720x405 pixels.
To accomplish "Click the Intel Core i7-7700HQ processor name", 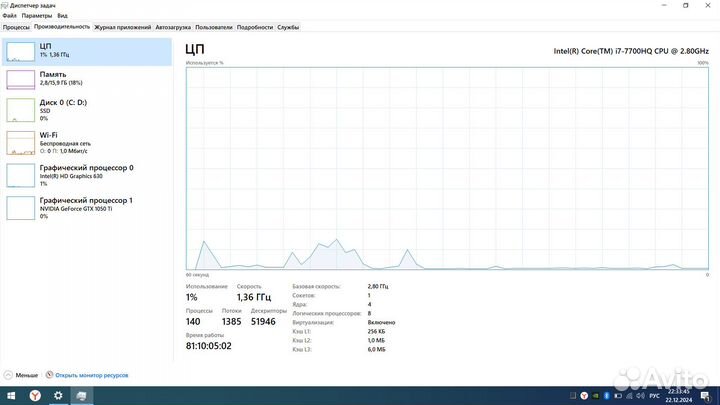I will pos(631,51).
